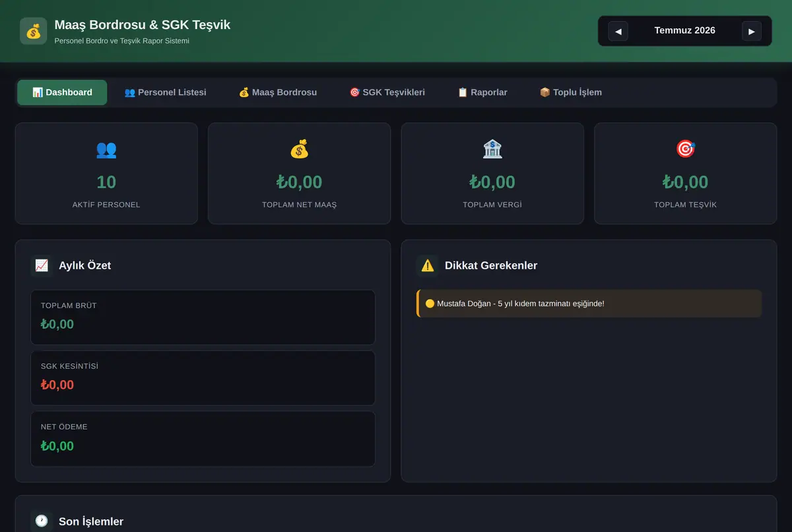Select the Mustafa Doğan kıdem tazminatı alert
Viewport: 792px width, 532px height.
pyautogui.click(x=589, y=304)
